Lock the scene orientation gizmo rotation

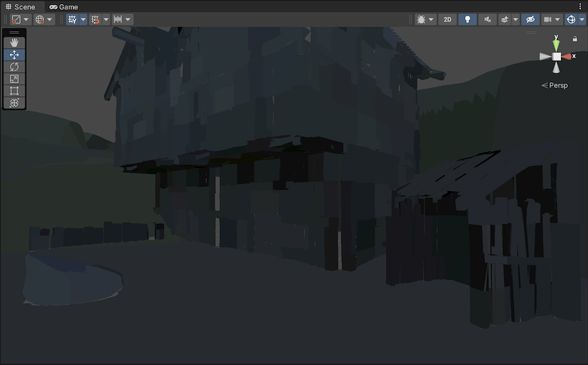click(575, 39)
